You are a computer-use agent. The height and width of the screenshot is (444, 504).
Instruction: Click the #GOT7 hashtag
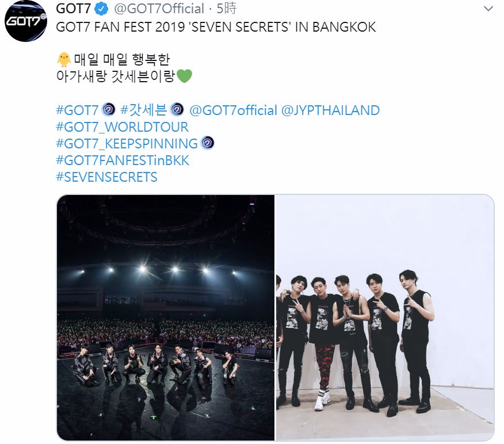click(x=77, y=110)
